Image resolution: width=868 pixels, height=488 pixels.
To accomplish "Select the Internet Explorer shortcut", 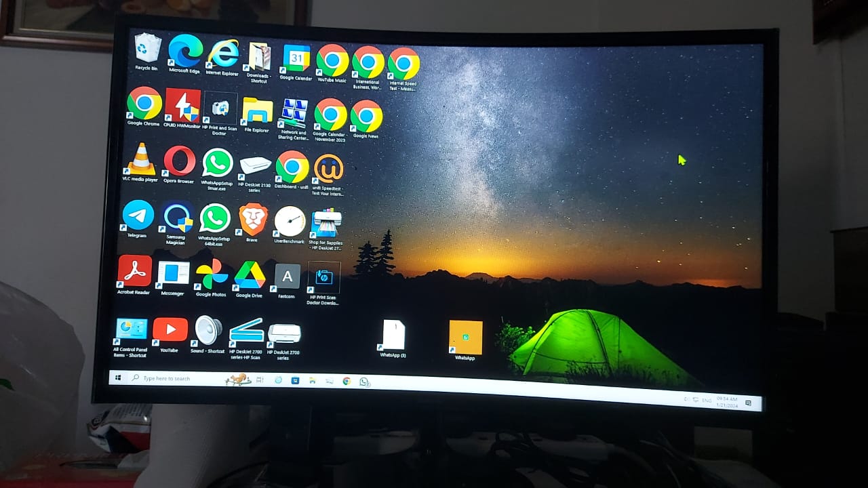I will tap(222, 57).
